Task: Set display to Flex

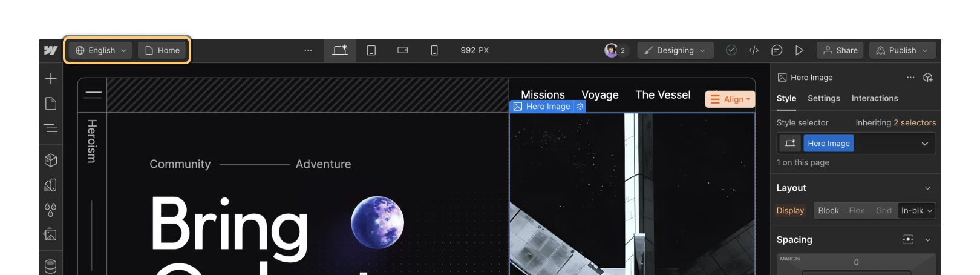Action: click(x=857, y=211)
